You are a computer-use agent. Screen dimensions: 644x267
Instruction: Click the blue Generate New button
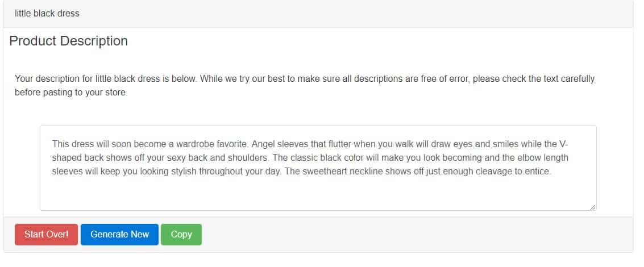pos(119,235)
